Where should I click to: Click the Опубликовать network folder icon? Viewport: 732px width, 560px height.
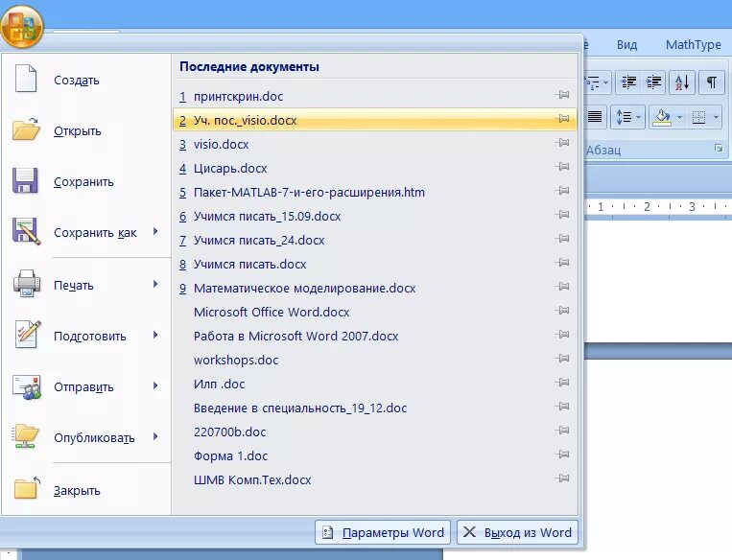26,436
